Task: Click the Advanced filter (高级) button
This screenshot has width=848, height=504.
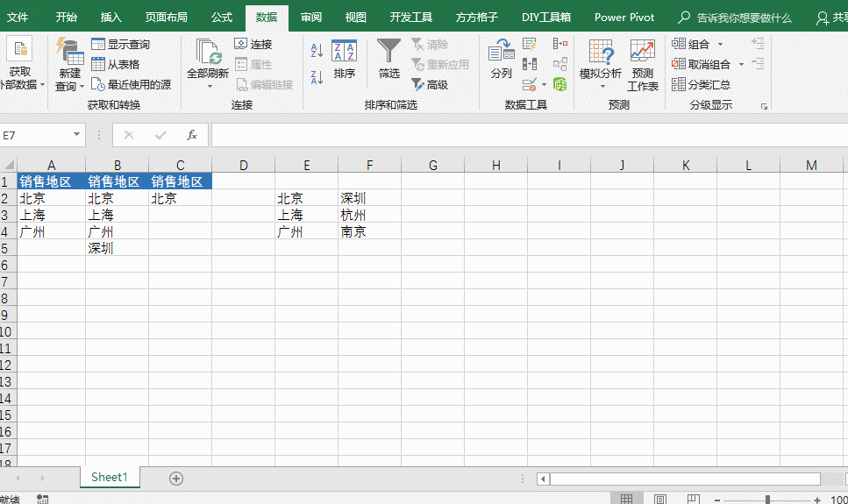Action: tap(430, 84)
